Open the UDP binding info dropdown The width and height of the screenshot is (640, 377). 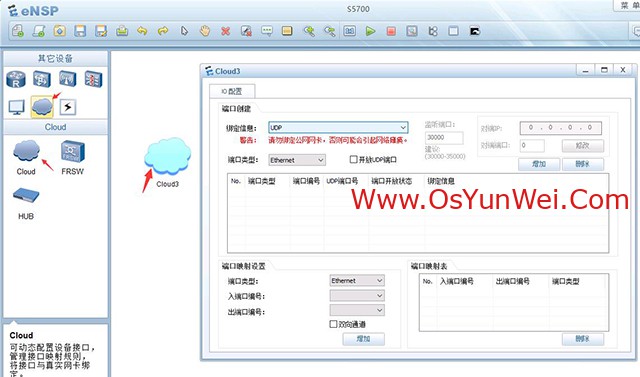(x=338, y=128)
